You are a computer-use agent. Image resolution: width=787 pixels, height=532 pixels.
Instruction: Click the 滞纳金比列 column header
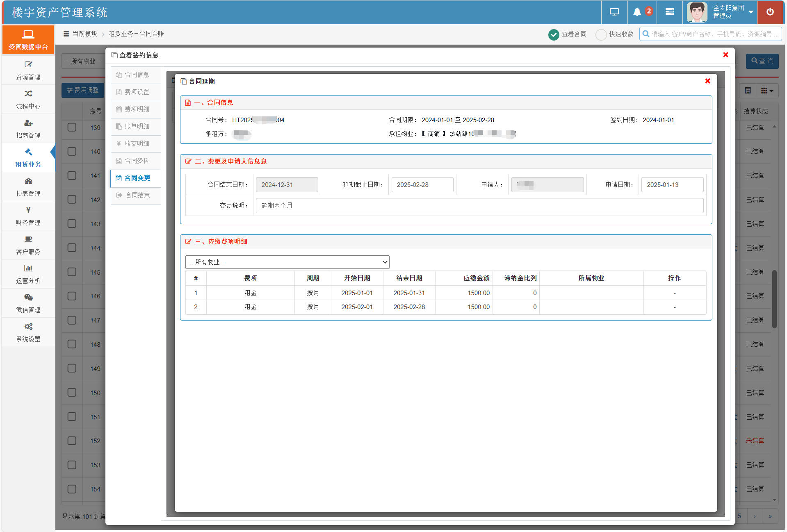516,278
